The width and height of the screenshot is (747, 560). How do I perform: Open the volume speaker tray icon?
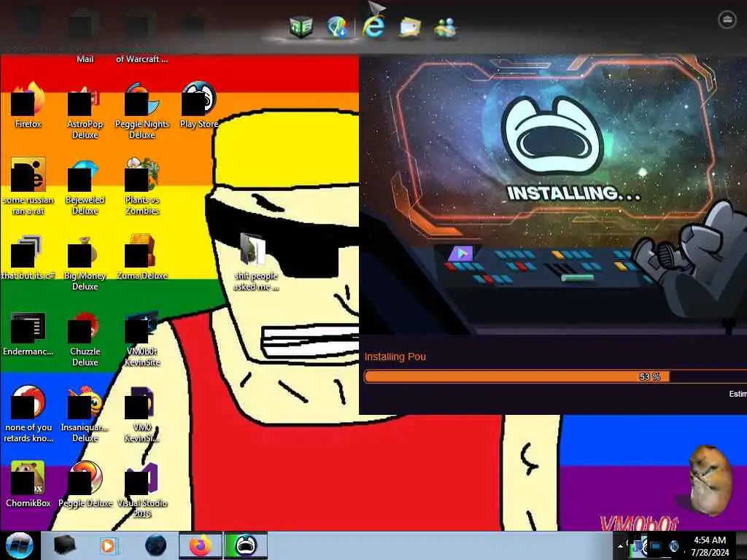673,546
